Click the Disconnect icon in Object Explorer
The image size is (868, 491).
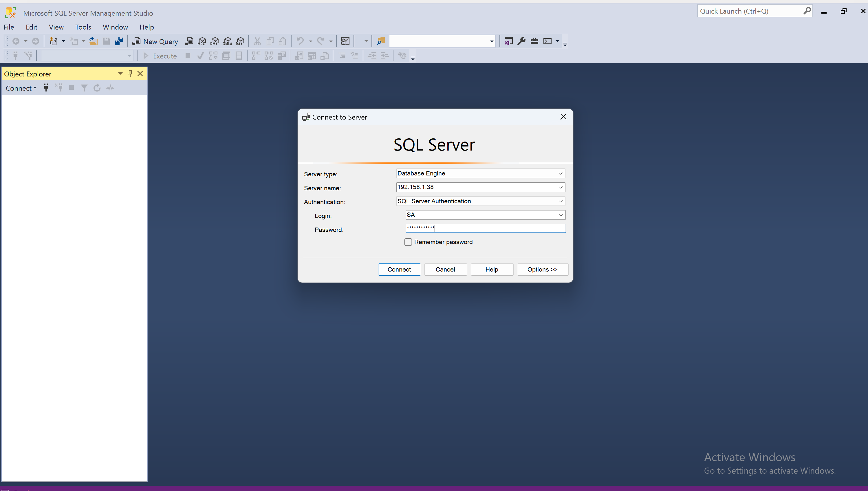pos(59,88)
